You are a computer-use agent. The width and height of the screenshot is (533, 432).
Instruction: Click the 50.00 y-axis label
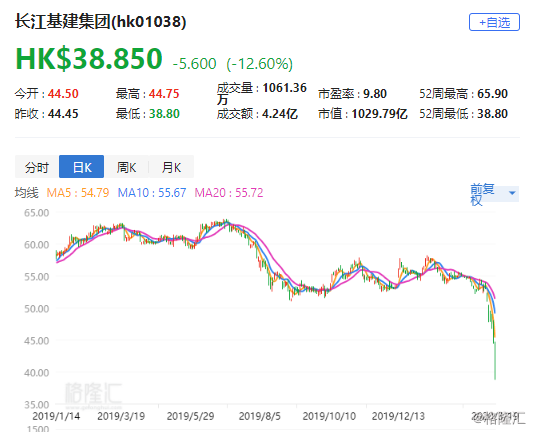click(x=36, y=309)
